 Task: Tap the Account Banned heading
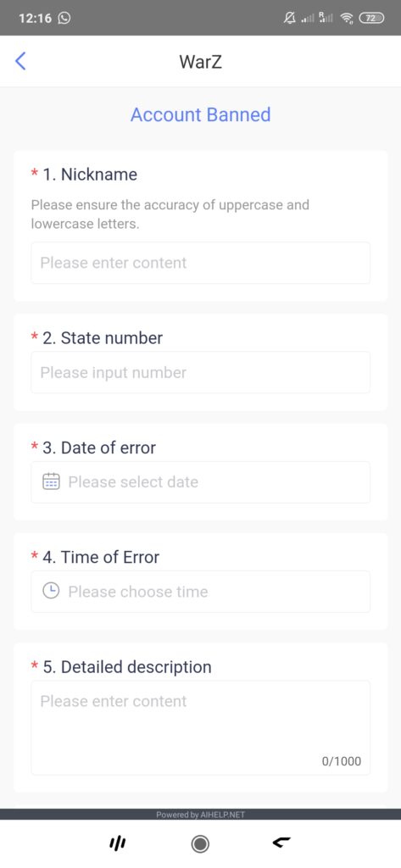[x=200, y=114]
